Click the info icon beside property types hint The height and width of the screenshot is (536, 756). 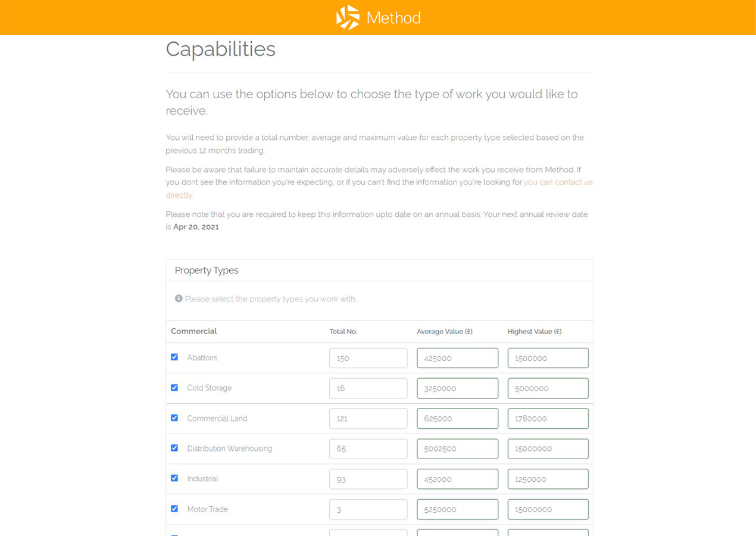pos(179,298)
